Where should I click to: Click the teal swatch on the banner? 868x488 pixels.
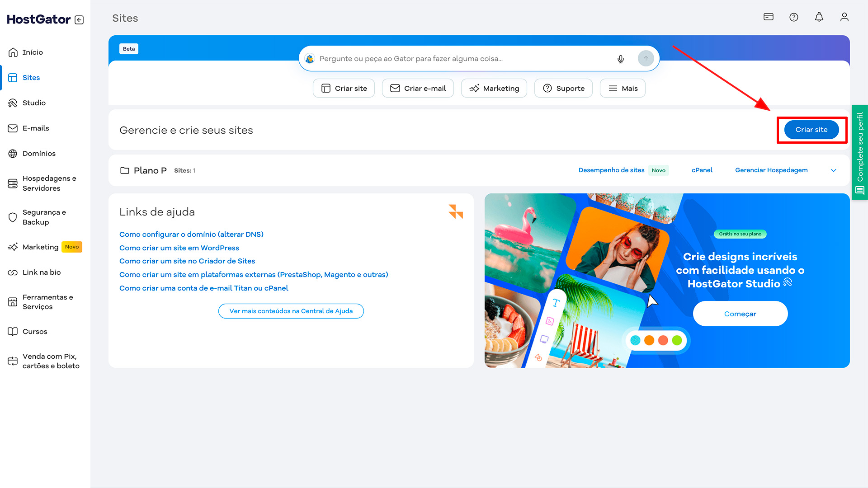[x=635, y=340]
